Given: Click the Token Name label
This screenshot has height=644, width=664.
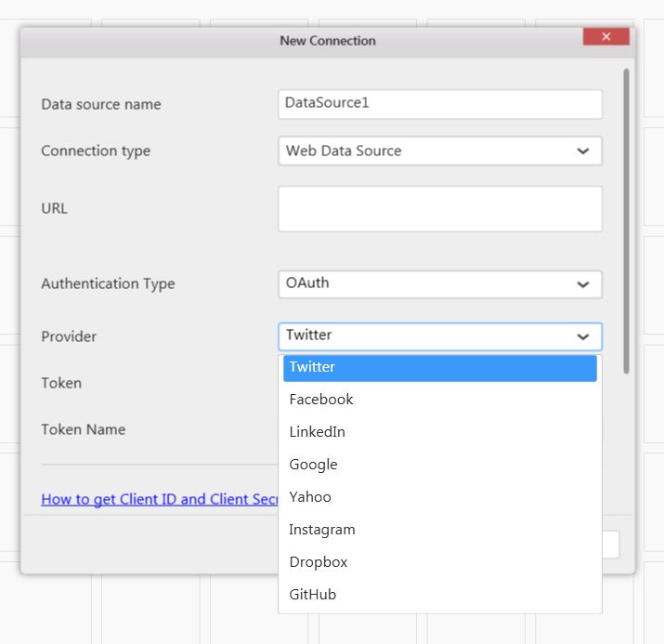Looking at the screenshot, I should click(x=84, y=429).
